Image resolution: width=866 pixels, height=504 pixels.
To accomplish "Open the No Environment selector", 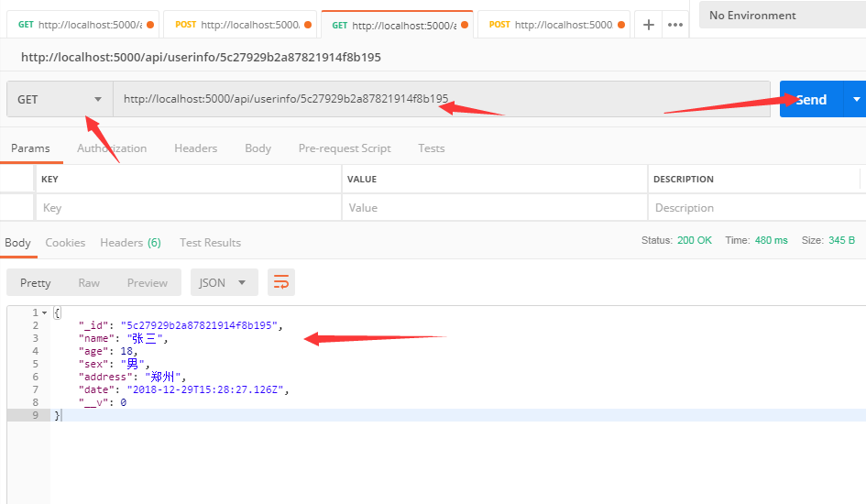I will tap(783, 16).
